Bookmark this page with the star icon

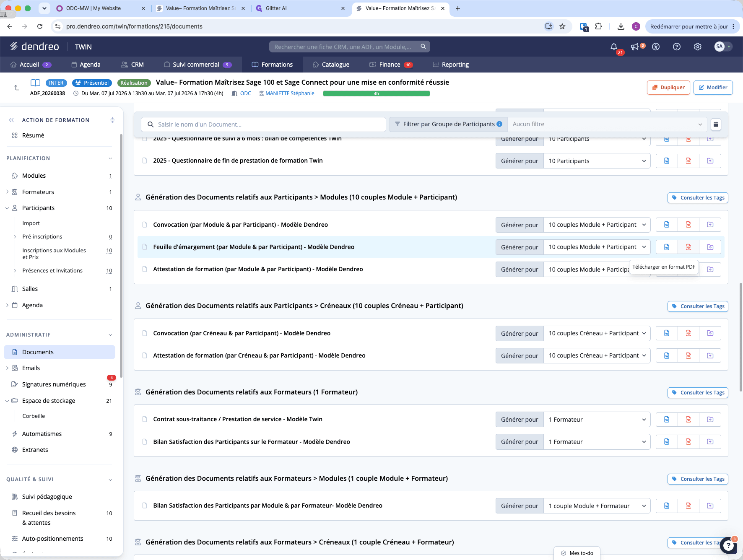coord(562,26)
